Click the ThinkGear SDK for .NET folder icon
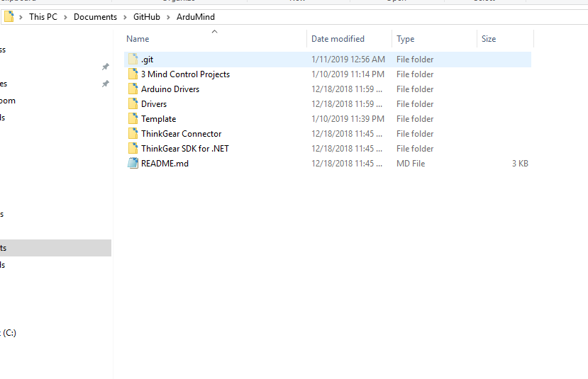Viewport: 588px width, 379px height. pyautogui.click(x=133, y=149)
